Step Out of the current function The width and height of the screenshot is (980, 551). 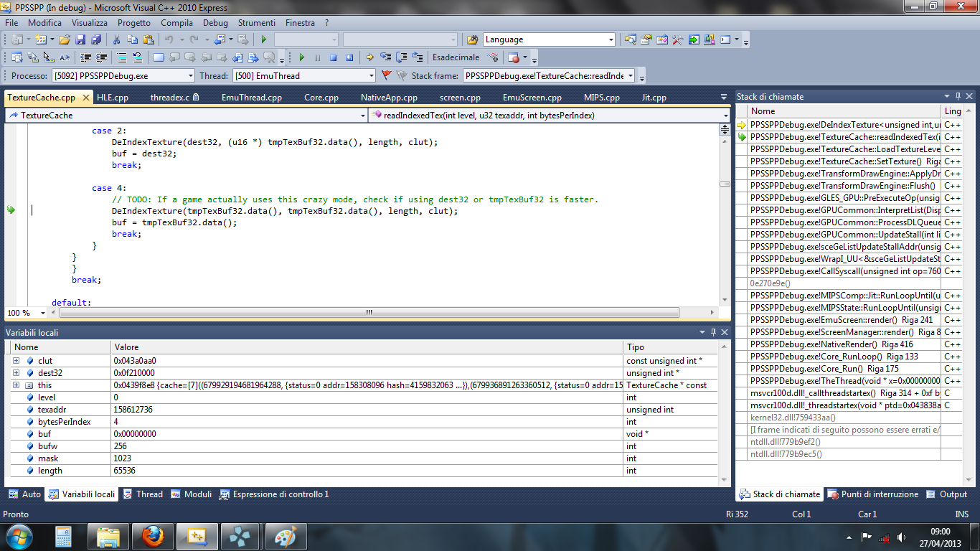[x=417, y=57]
